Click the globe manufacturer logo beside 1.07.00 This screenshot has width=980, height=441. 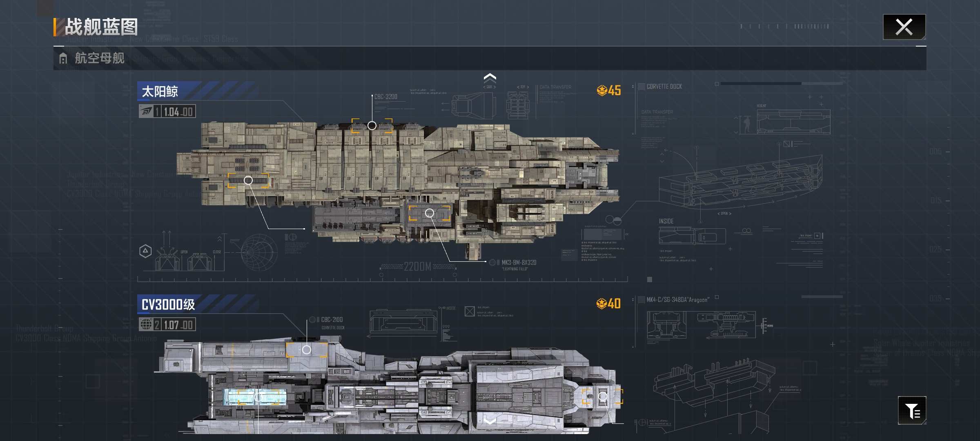coord(146,325)
